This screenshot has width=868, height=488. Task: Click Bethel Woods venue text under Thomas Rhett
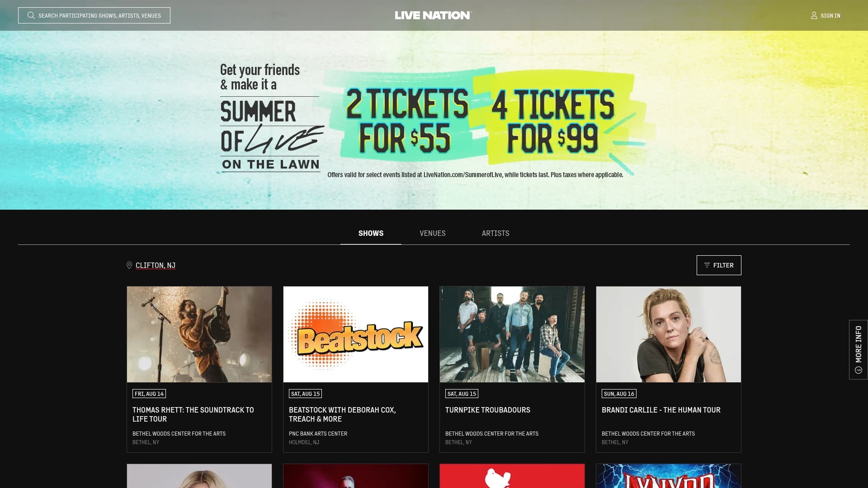pos(179,433)
